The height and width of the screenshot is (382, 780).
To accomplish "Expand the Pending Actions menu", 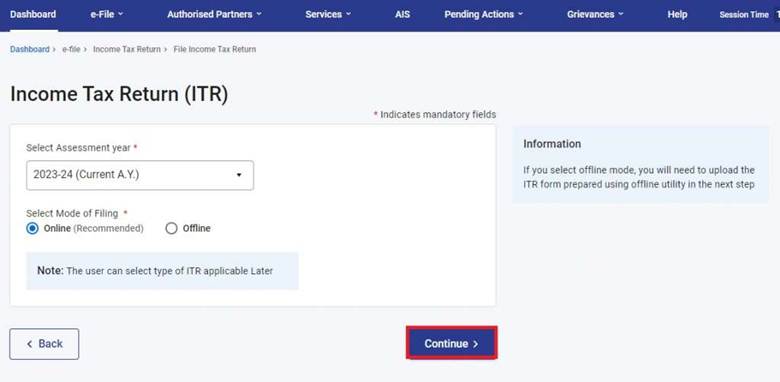I will tap(484, 14).
